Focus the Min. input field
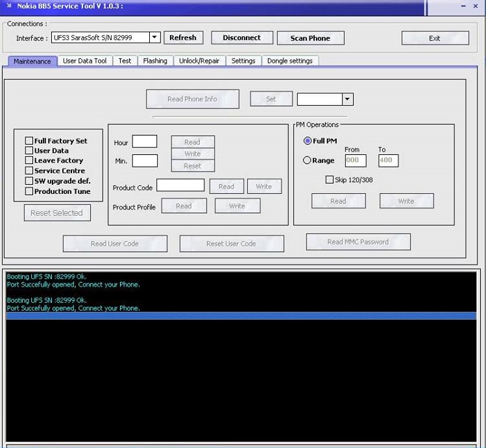 click(145, 161)
